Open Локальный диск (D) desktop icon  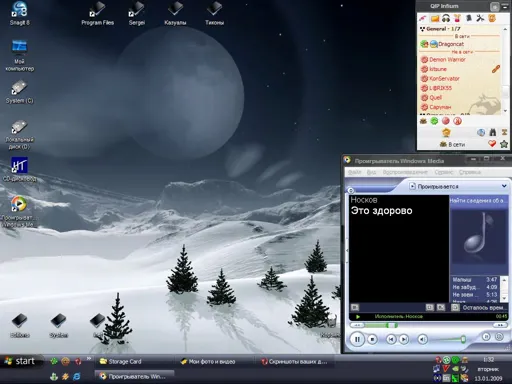[19, 134]
